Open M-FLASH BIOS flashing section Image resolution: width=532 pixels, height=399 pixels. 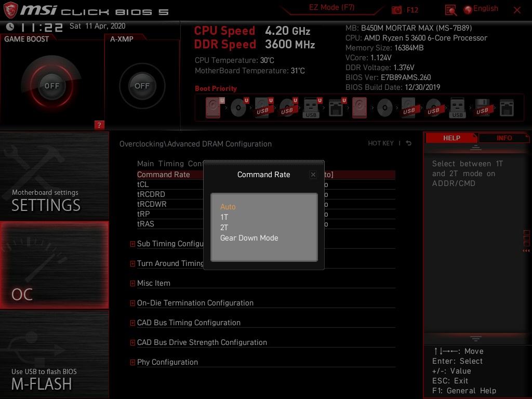coord(54,354)
